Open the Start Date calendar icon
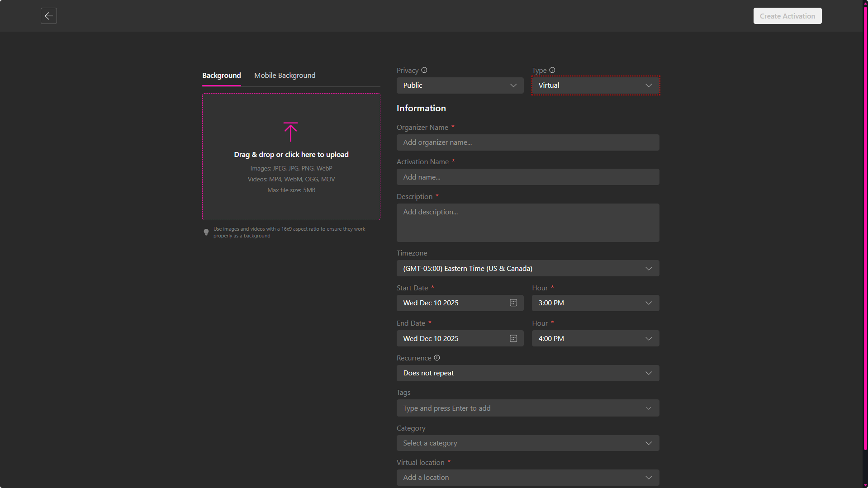The width and height of the screenshot is (868, 488). click(513, 303)
